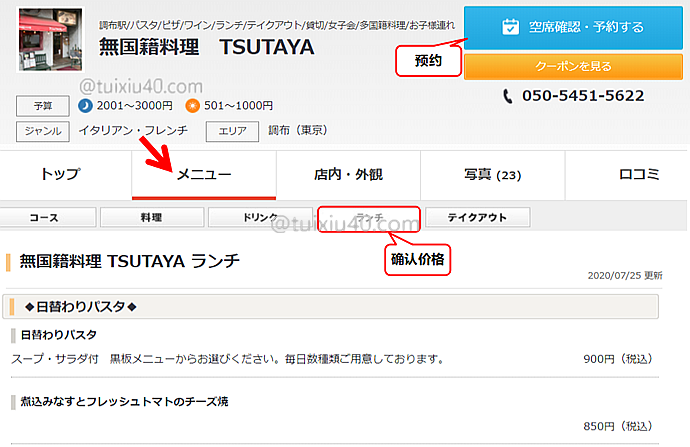
Task: Click the calendar icon on reservation button
Action: (x=510, y=27)
